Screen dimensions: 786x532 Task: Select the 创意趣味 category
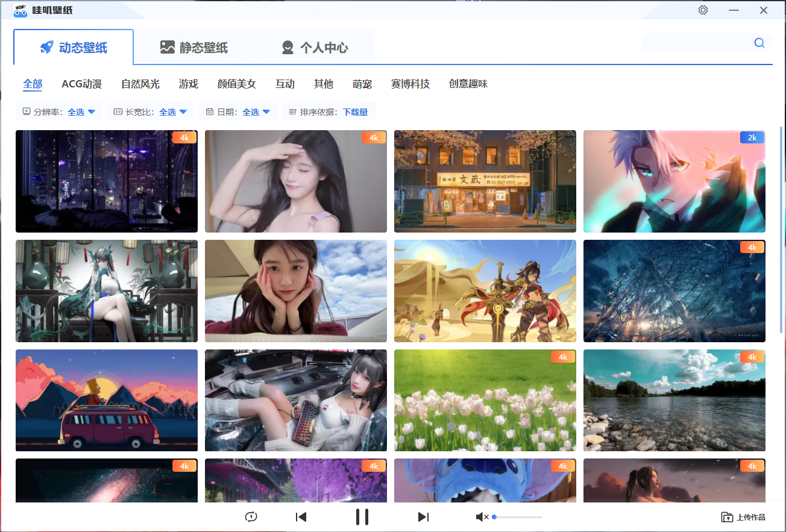coord(468,84)
